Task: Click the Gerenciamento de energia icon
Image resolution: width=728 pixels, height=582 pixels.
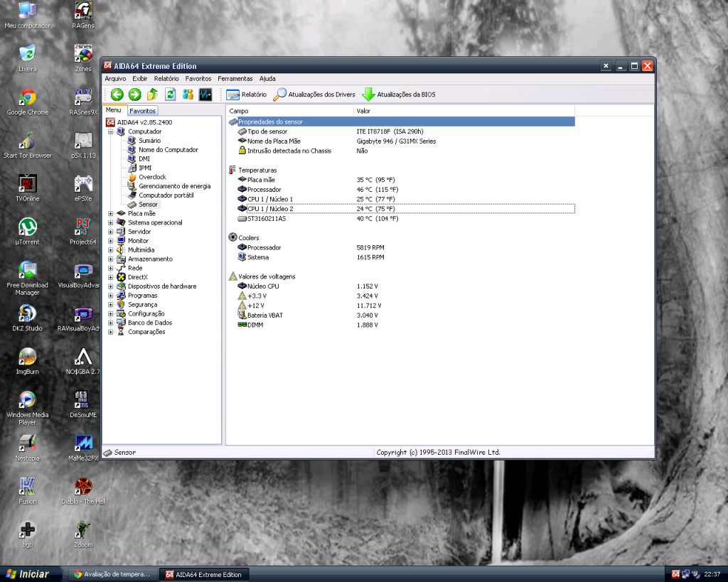Action: [x=132, y=185]
